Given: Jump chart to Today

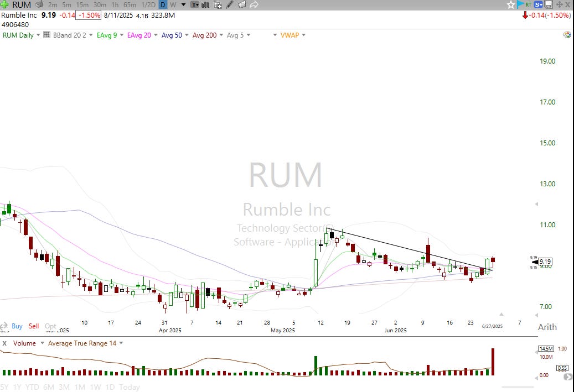Looking at the screenshot, I should (x=129, y=387).
